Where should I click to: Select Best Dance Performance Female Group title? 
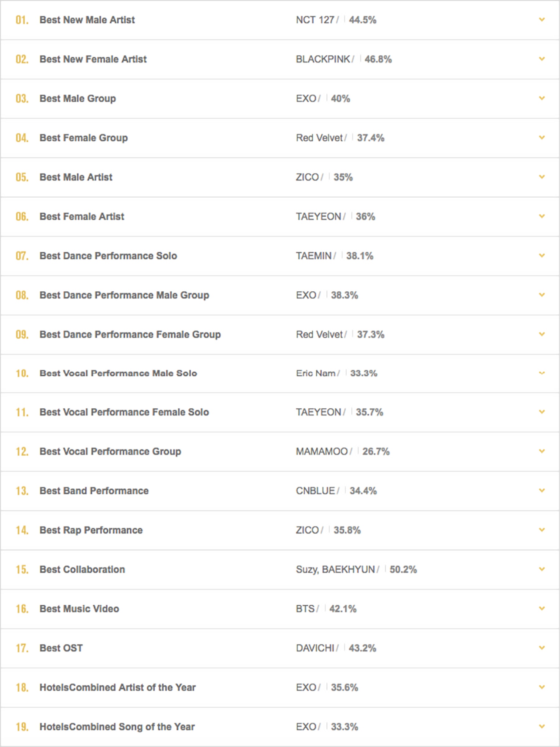130,334
